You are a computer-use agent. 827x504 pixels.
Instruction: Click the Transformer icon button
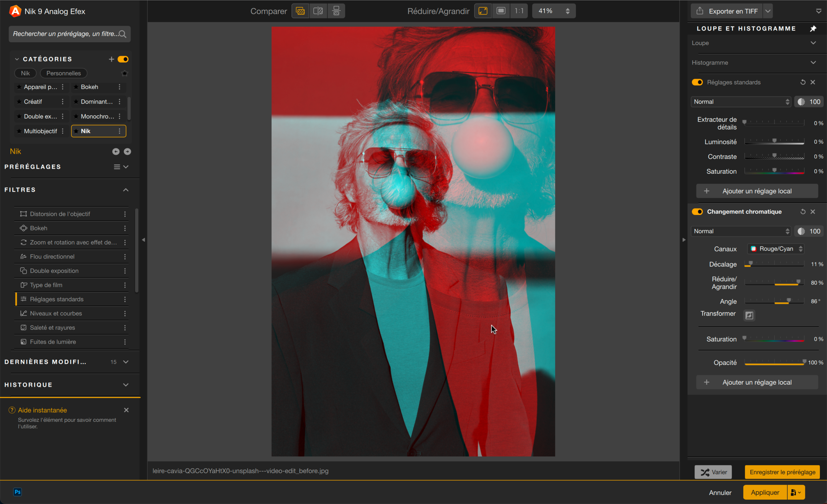coord(749,315)
